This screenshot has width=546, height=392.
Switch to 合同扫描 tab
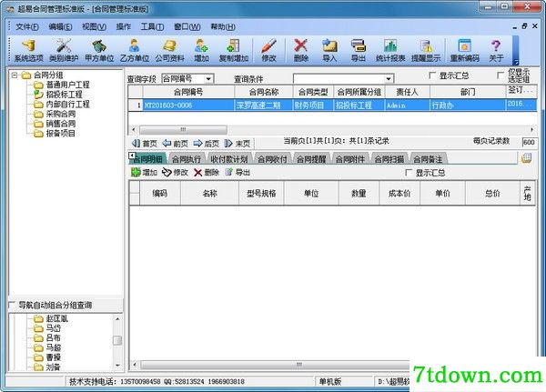389,159
